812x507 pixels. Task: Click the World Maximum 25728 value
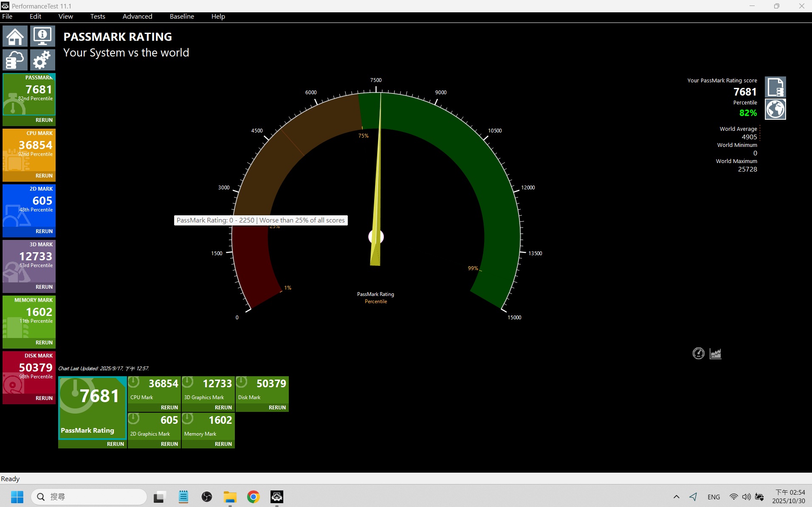(x=747, y=169)
